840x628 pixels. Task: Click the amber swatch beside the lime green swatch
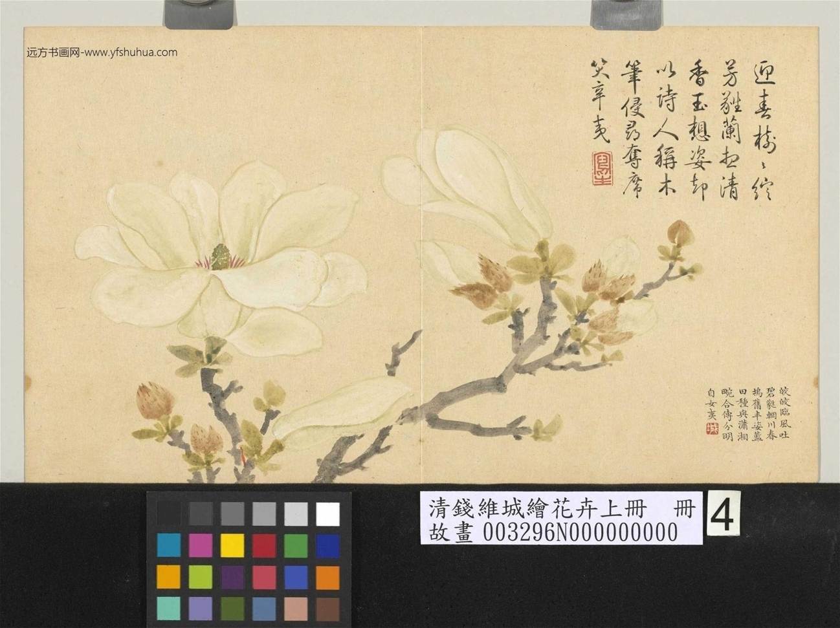click(169, 577)
